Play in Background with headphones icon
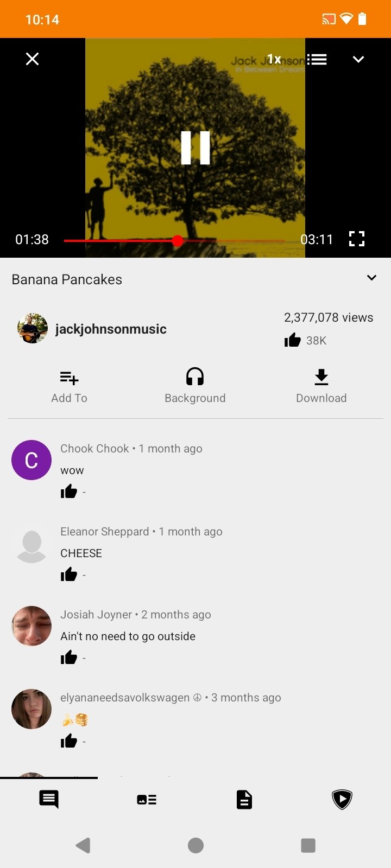Screen dimensions: 391x868 195,386
